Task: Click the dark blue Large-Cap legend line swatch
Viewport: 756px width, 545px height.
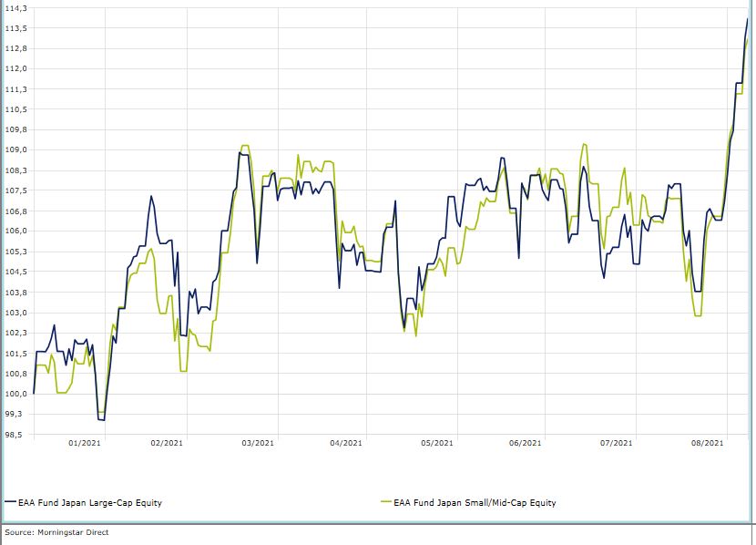Action: coord(10,502)
